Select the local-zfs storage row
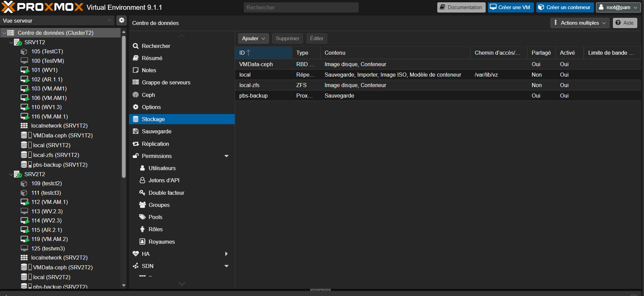The image size is (644, 296). [438, 85]
